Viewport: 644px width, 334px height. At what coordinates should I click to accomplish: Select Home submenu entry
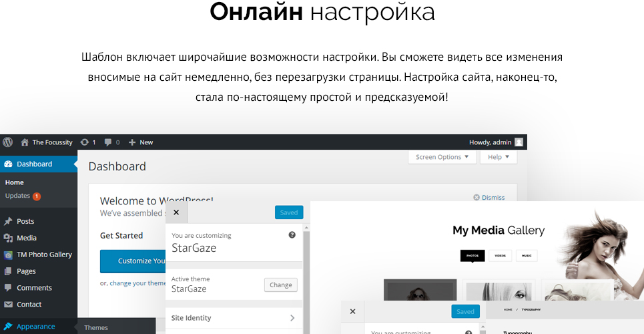pyautogui.click(x=15, y=182)
